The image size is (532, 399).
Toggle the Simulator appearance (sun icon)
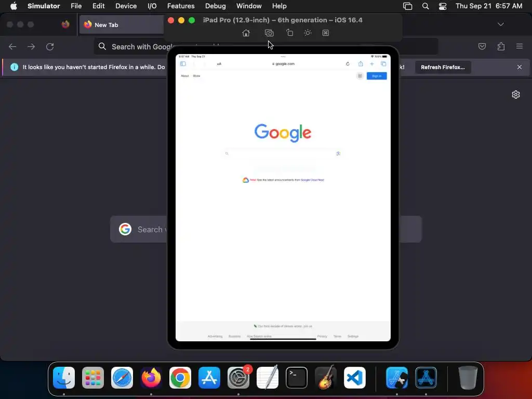click(x=308, y=33)
